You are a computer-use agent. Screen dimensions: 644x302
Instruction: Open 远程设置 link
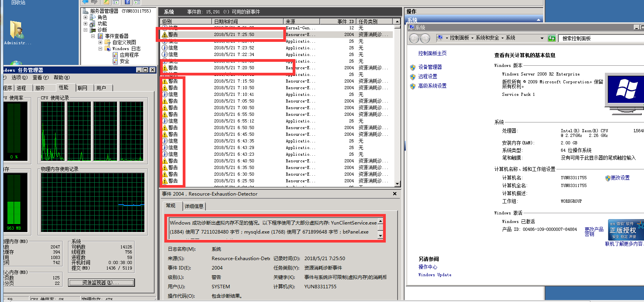[x=428, y=77]
